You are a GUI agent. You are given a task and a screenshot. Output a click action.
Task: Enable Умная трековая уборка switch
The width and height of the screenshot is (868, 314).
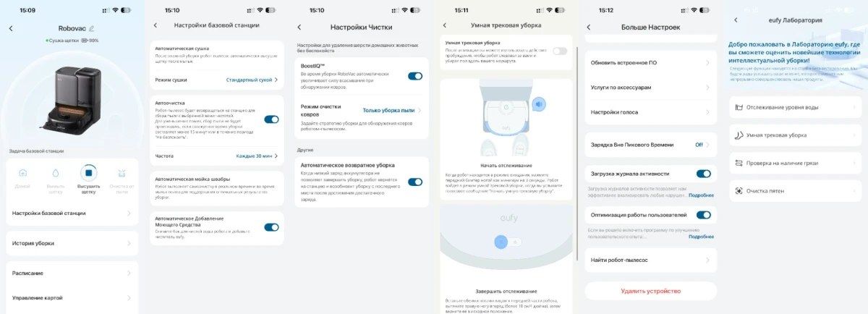click(x=560, y=51)
